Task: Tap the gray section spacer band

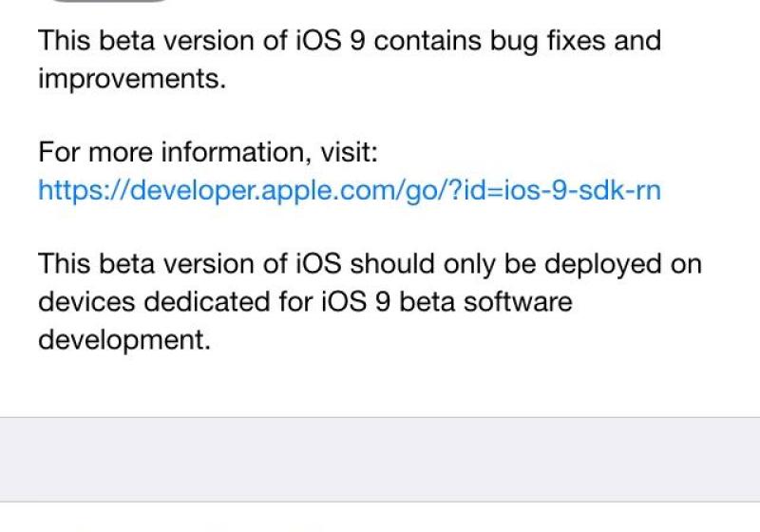Action: click(x=380, y=459)
